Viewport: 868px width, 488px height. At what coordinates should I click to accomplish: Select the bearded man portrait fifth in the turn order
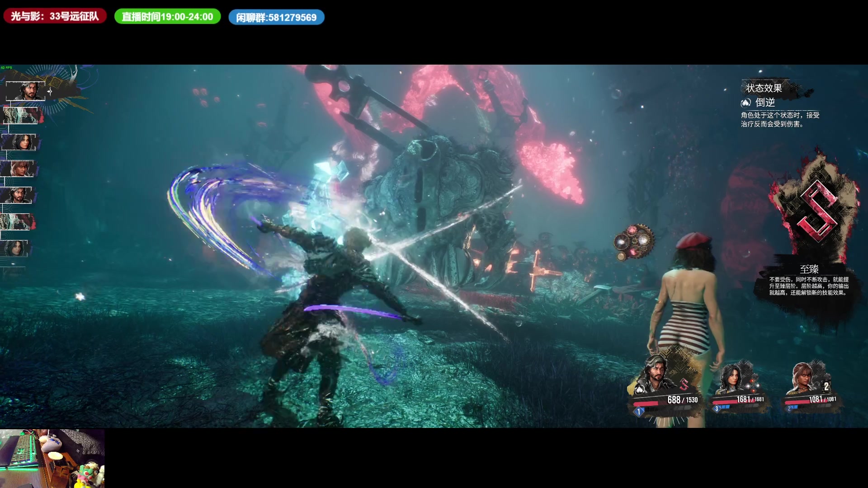tap(16, 195)
